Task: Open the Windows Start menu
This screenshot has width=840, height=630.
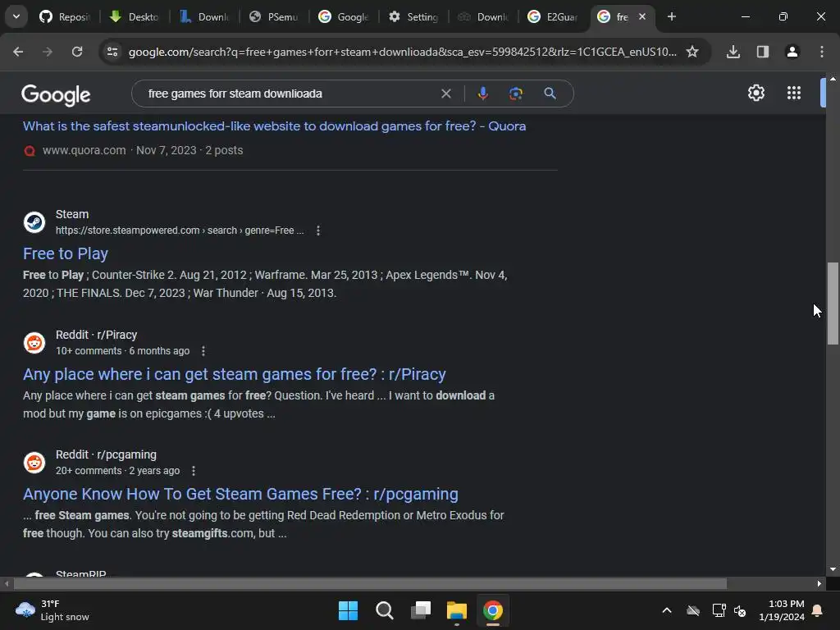Action: [348, 610]
